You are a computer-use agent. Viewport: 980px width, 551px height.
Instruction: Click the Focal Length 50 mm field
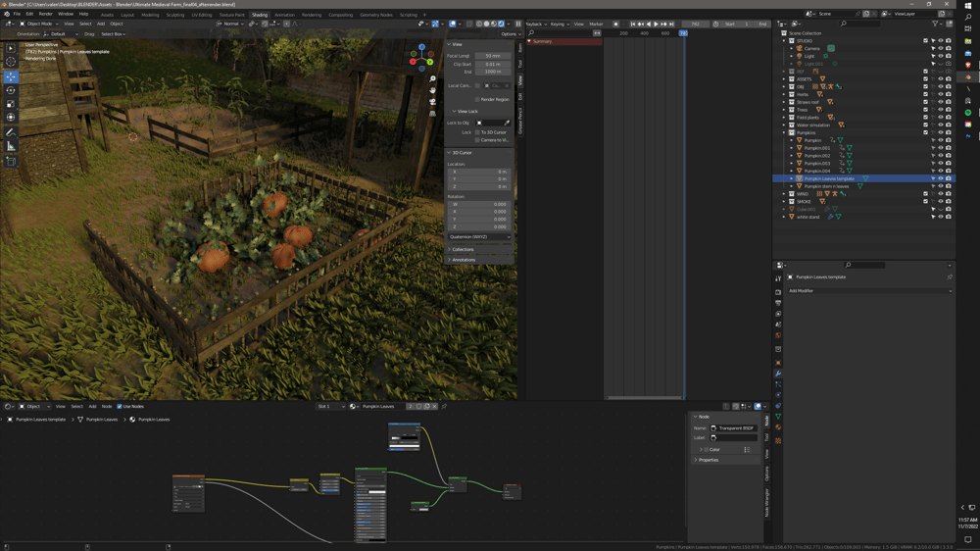point(493,56)
